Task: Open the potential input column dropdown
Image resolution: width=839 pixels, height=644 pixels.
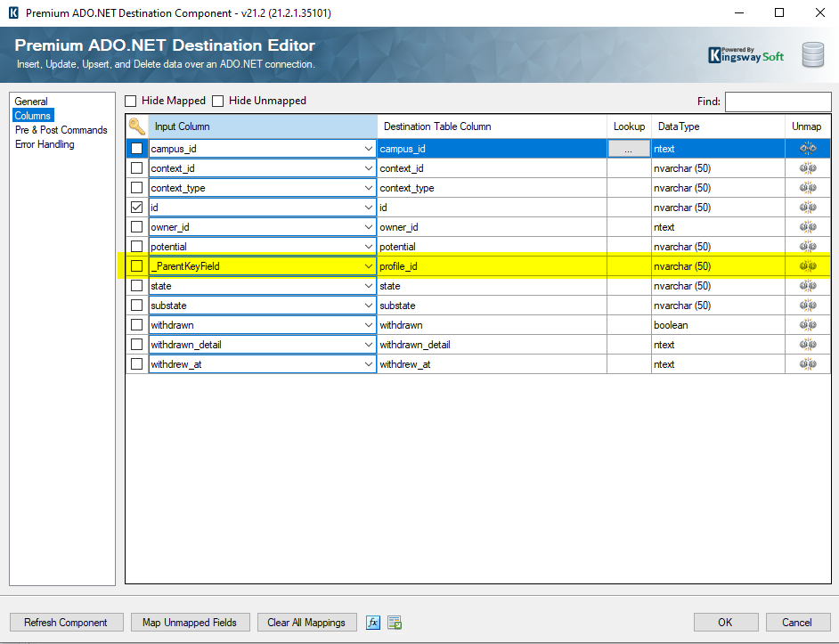Action: tap(368, 246)
